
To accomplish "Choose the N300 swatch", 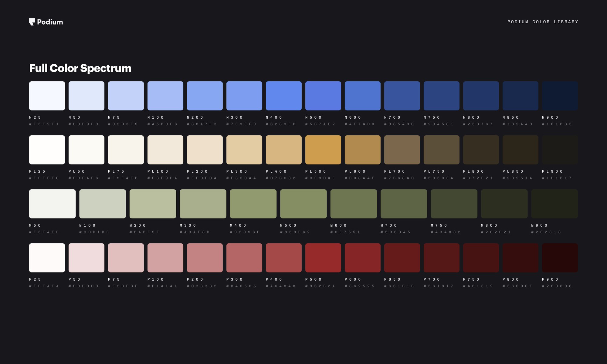I will point(244,96).
